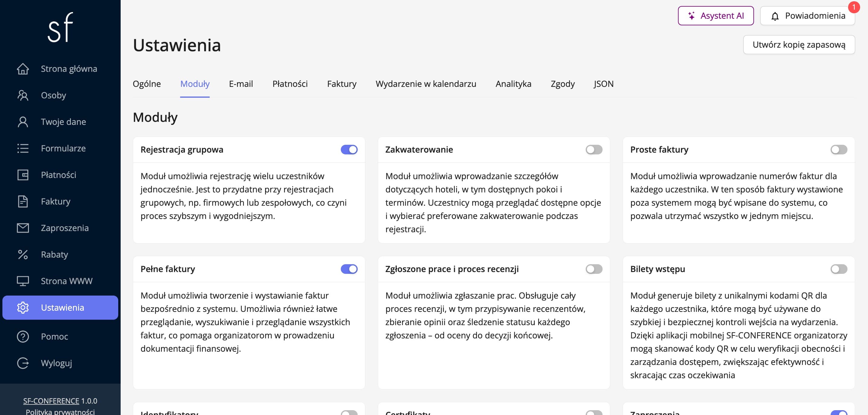Click the sf logo in the sidebar
Screen dimensions: 868x415
pyautogui.click(x=60, y=27)
